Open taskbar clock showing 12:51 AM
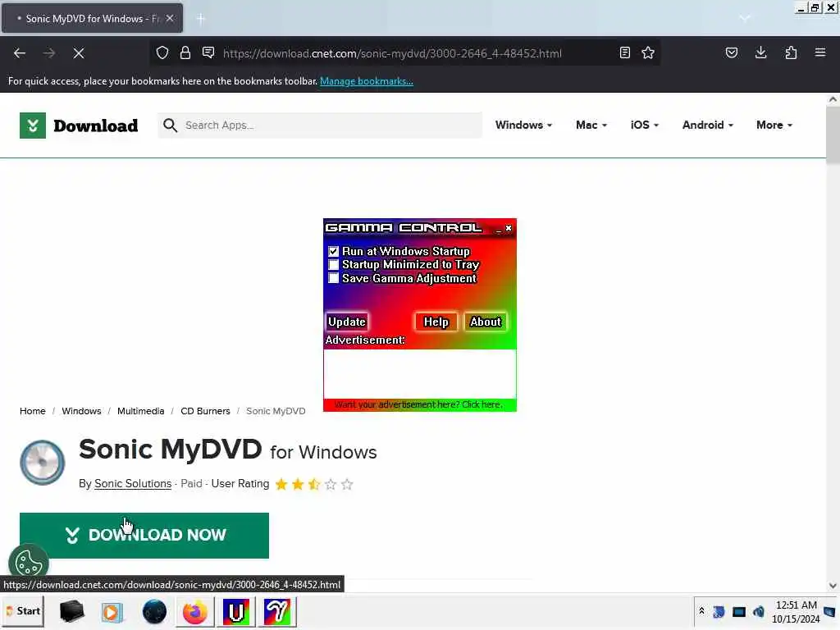840x630 pixels. tap(796, 611)
